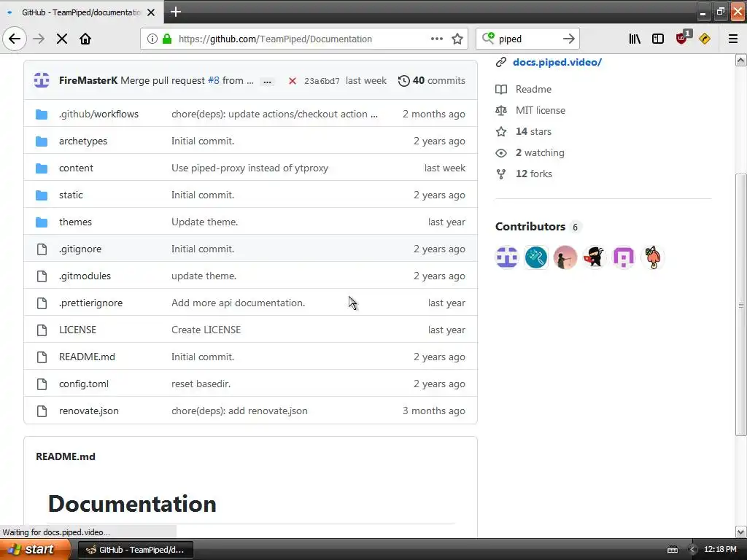This screenshot has width=747, height=560.
Task: Open the themes folder
Action: (x=75, y=222)
